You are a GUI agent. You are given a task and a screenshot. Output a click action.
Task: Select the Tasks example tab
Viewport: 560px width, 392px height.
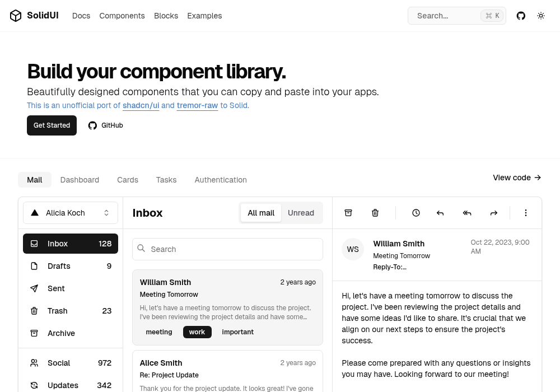pos(166,180)
